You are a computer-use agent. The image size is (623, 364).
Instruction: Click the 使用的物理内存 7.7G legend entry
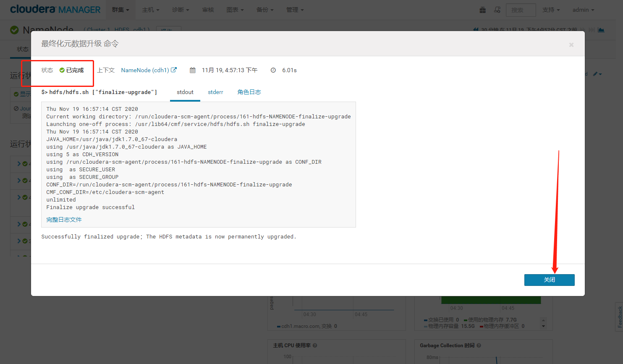tap(490, 320)
